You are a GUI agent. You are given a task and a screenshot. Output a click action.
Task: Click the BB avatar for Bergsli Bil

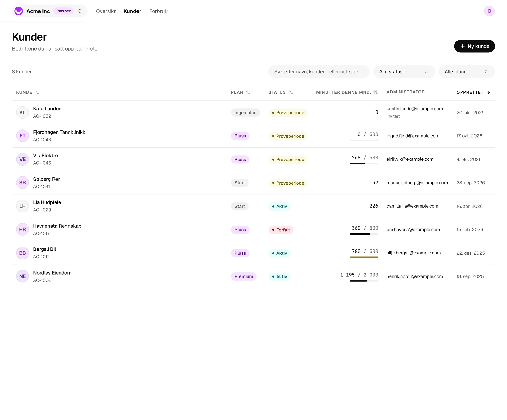pyautogui.click(x=22, y=253)
